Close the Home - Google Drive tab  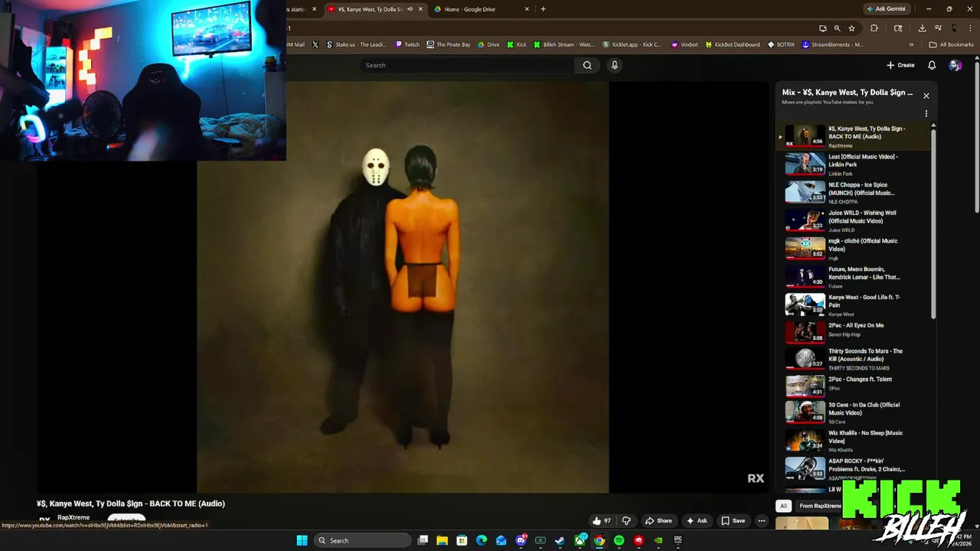pos(527,9)
